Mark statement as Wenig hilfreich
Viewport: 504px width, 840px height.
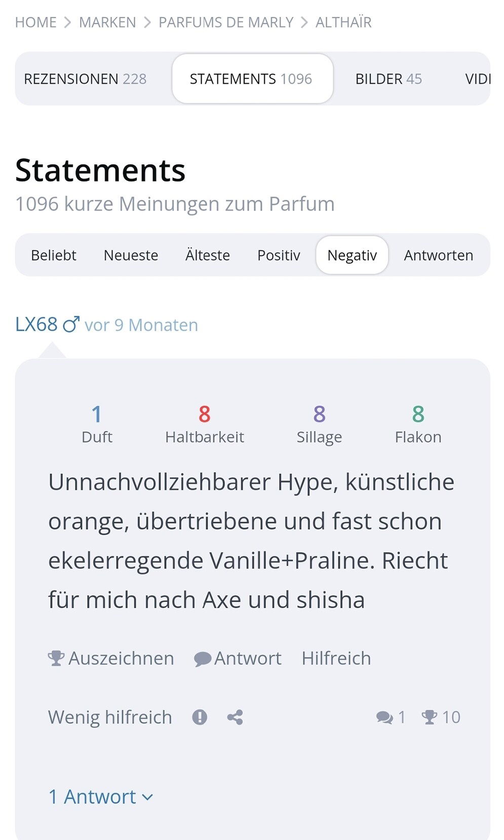[x=110, y=717]
